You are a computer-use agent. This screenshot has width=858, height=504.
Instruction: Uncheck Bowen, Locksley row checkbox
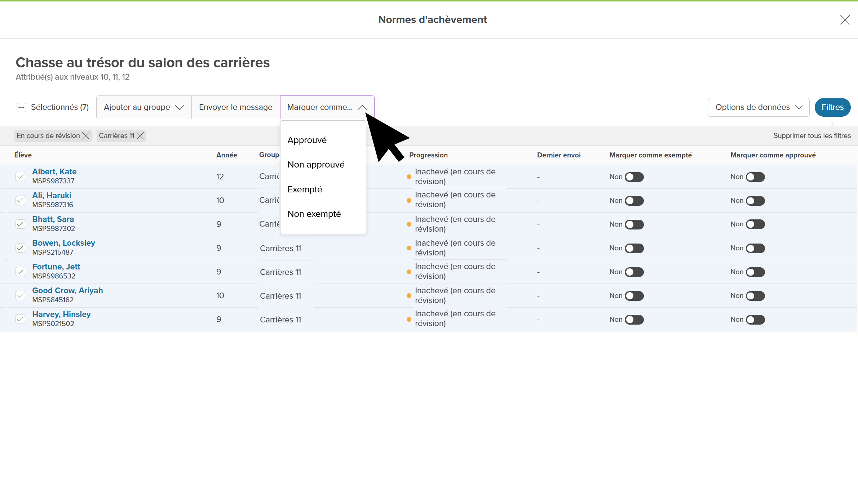[21, 248]
